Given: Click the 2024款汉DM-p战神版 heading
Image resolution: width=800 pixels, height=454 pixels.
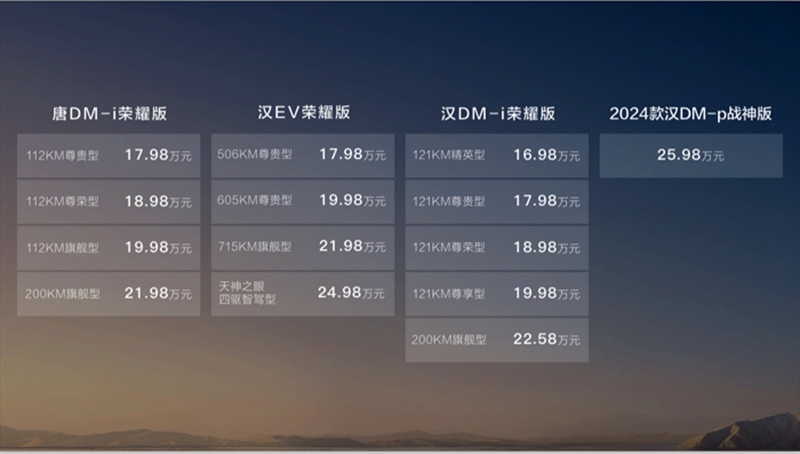Looking at the screenshot, I should (x=690, y=113).
